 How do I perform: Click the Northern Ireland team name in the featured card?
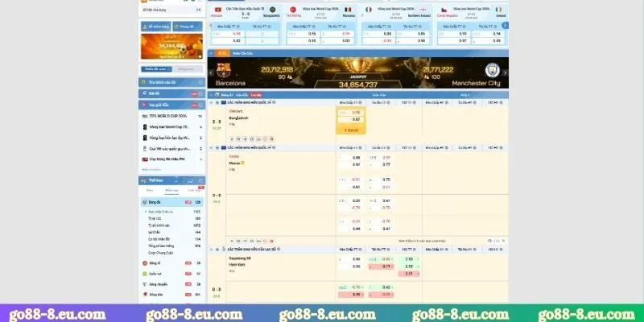(419, 15)
